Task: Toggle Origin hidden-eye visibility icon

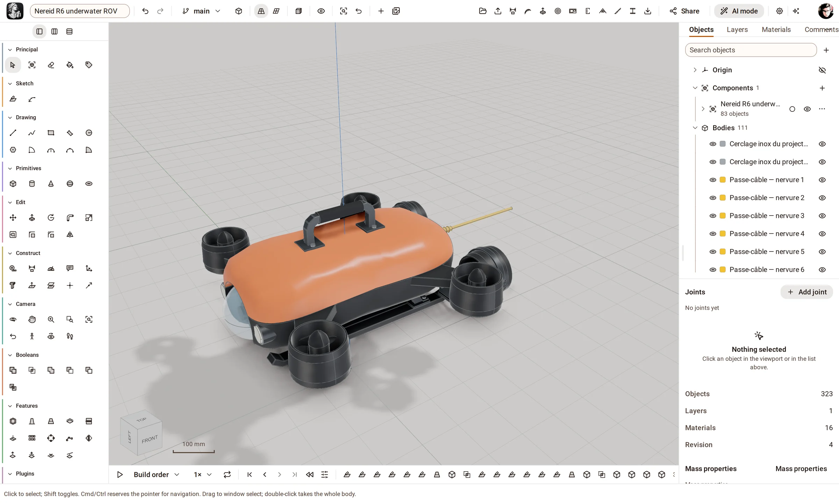Action: [822, 70]
